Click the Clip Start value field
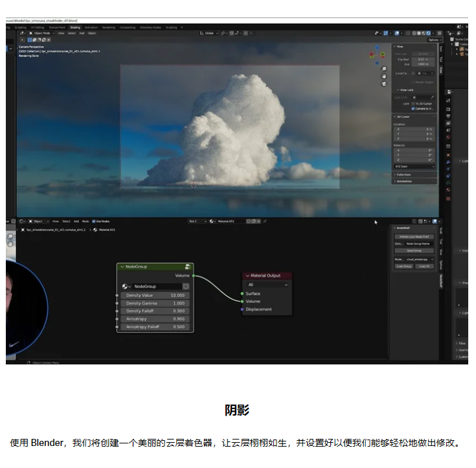The width and height of the screenshot is (476, 468). tap(423, 60)
